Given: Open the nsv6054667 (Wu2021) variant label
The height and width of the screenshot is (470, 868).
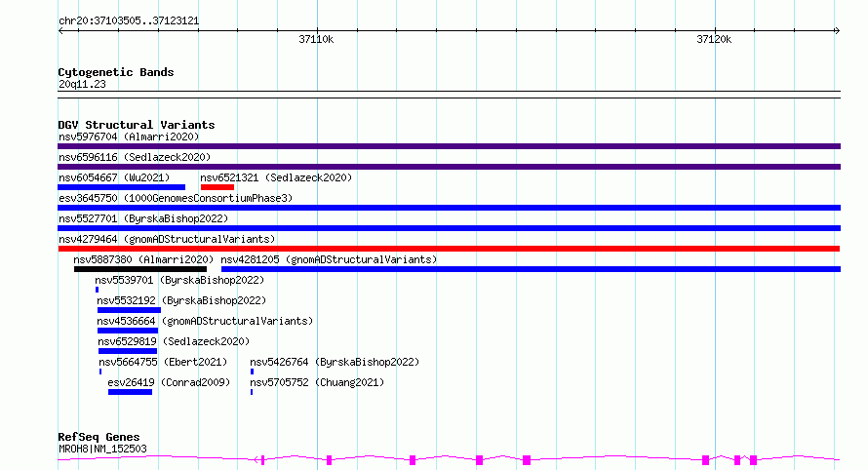Looking at the screenshot, I should pyautogui.click(x=114, y=177).
